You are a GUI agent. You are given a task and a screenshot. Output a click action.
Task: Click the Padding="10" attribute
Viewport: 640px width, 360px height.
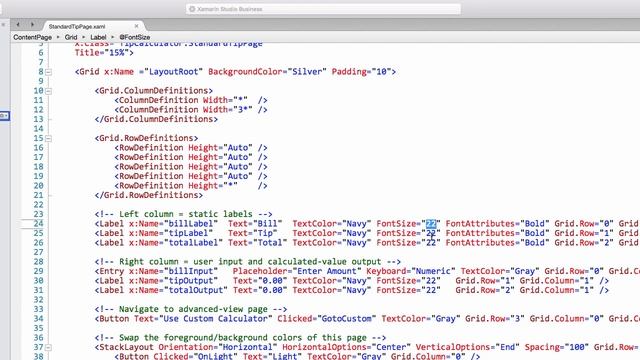click(x=361, y=72)
